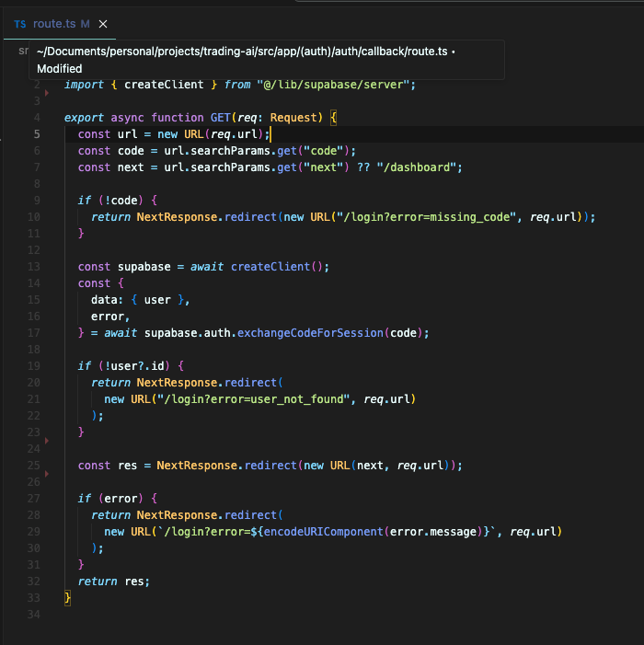Image resolution: width=644 pixels, height=645 pixels.
Task: Click the error property on line 16
Action: click(108, 317)
